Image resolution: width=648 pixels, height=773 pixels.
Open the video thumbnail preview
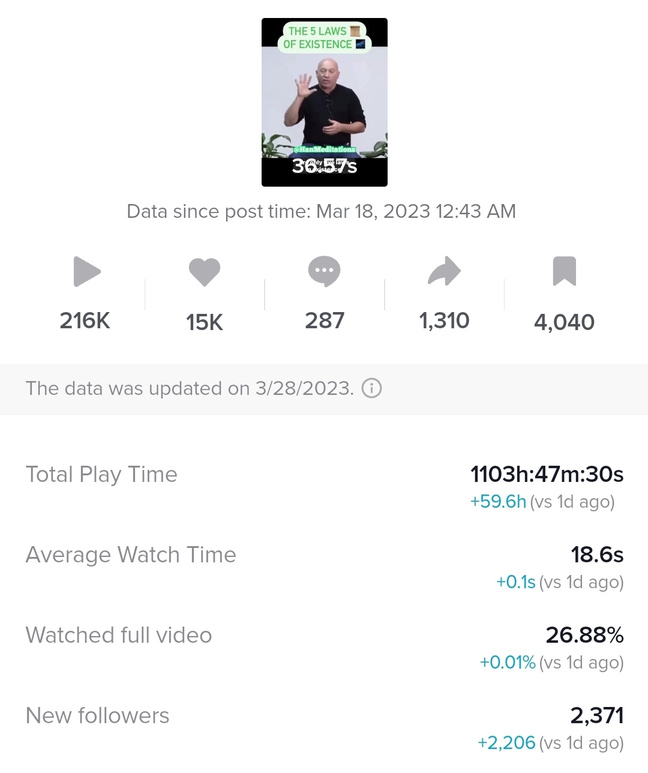coord(324,102)
